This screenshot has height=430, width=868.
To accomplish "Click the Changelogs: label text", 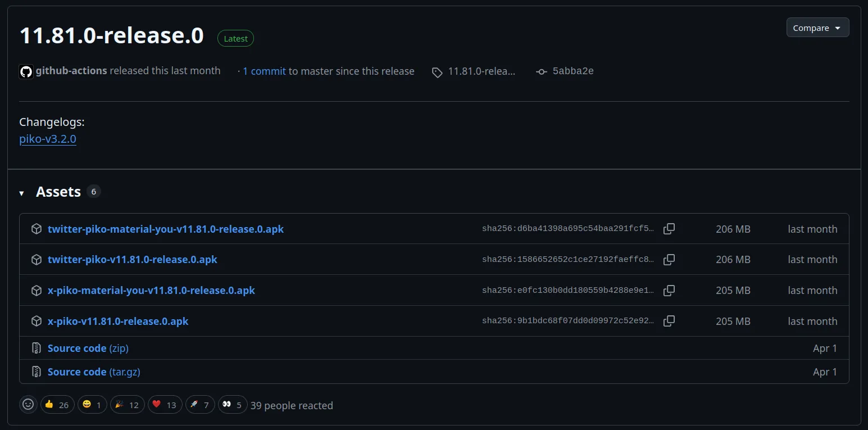I will pos(52,122).
